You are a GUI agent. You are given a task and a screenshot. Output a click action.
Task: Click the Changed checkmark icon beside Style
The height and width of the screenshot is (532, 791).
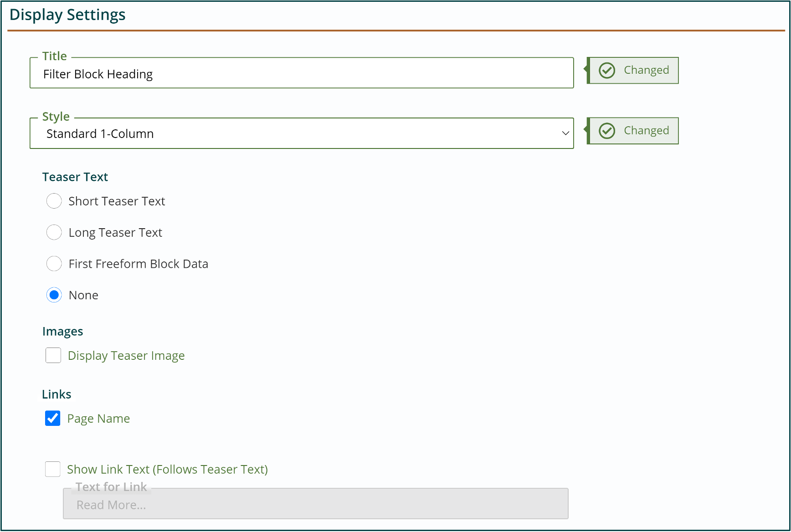pyautogui.click(x=607, y=131)
